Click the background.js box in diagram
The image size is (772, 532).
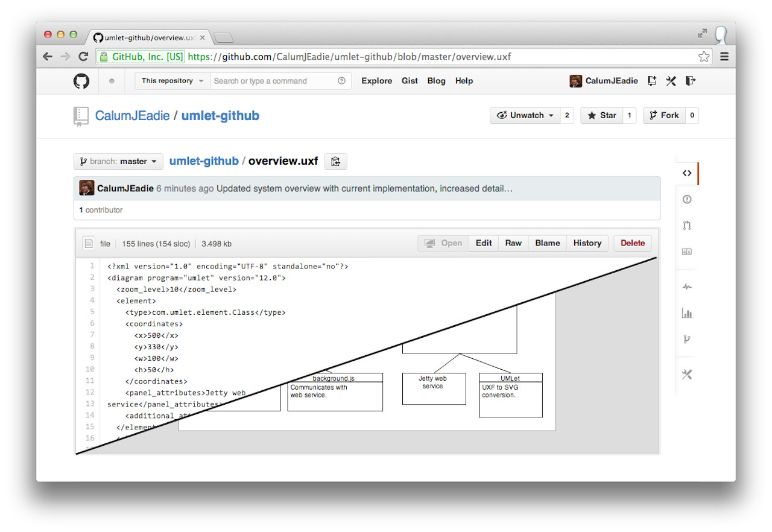(335, 392)
